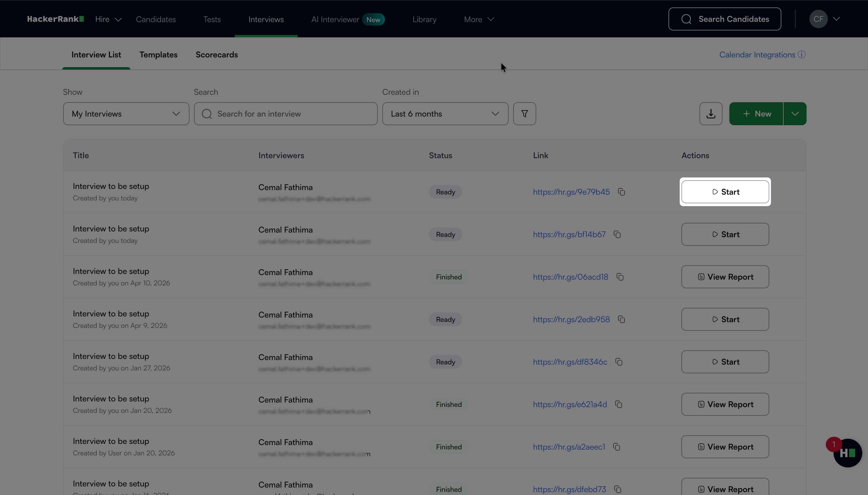
Task: Expand the arrow next to New button
Action: pos(795,113)
